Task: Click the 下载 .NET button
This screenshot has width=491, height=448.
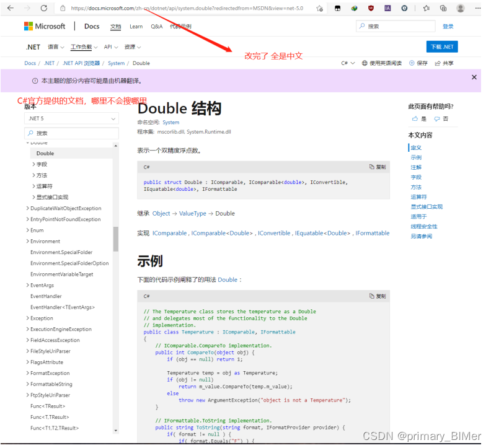Action: tap(442, 46)
